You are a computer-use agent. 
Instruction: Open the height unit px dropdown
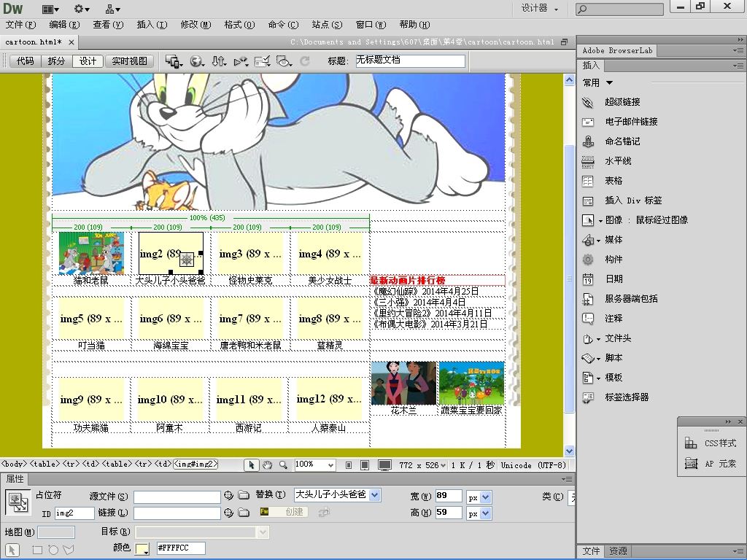click(x=485, y=514)
